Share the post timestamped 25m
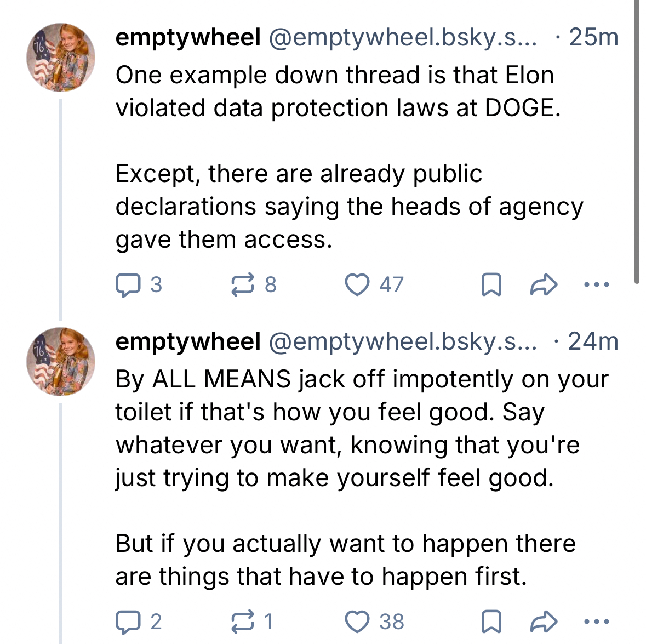Image resolution: width=646 pixels, height=644 pixels. [x=544, y=285]
